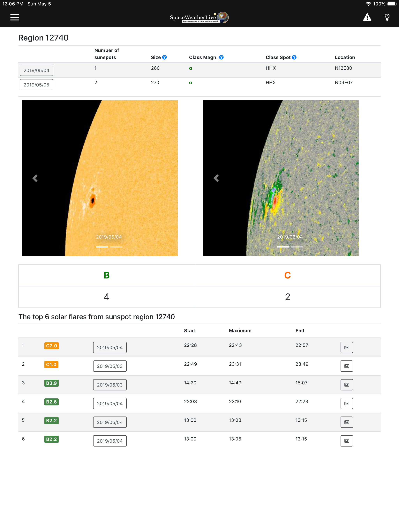Image resolution: width=399 pixels, height=532 pixels.
Task: Open the 2019/05/03 date for flare C1.0
Action: pyautogui.click(x=110, y=366)
